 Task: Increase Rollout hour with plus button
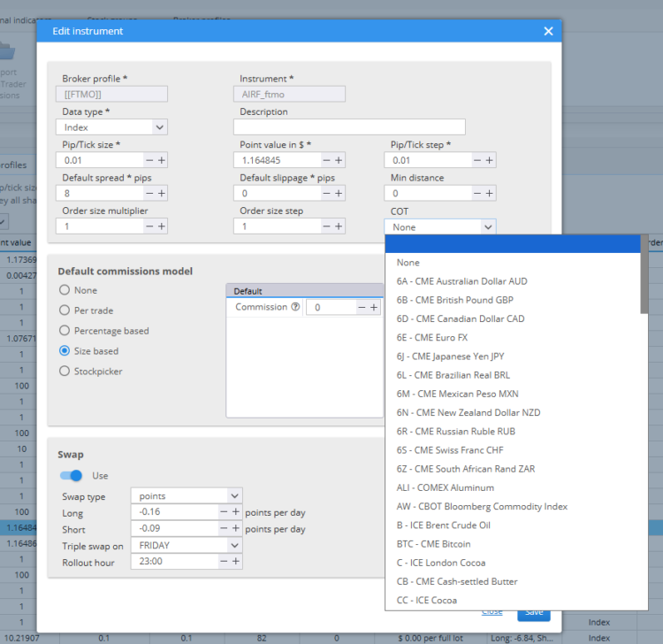pos(236,562)
